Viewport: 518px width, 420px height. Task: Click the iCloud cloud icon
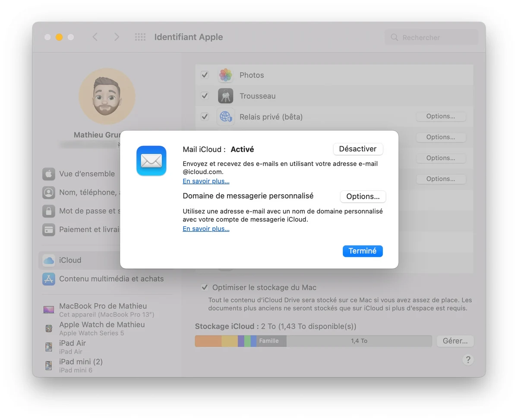(x=48, y=260)
